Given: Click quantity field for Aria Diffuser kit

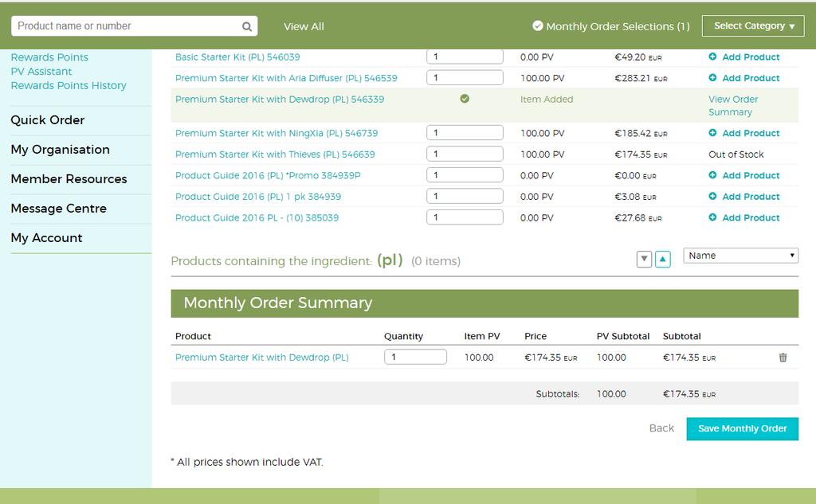Looking at the screenshot, I should [x=465, y=77].
